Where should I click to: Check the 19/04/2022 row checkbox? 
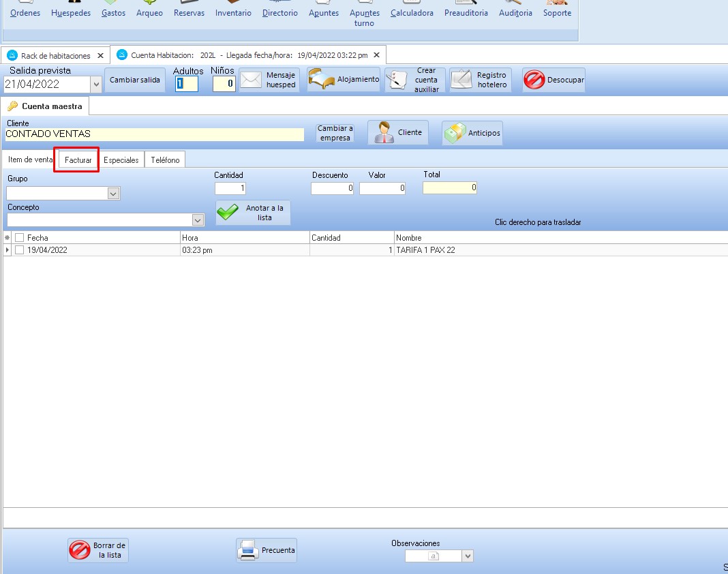[x=20, y=250]
